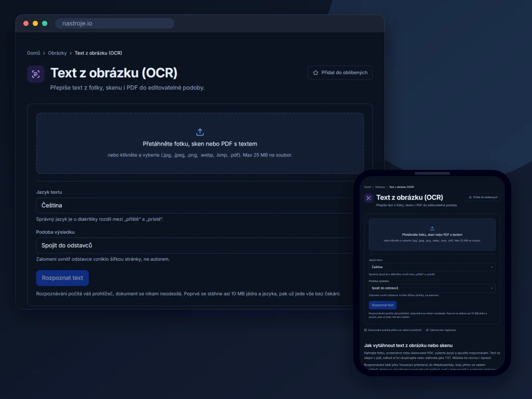Click the OCR scan icon beside the desktop title
The image size is (532, 399).
pyautogui.click(x=36, y=74)
